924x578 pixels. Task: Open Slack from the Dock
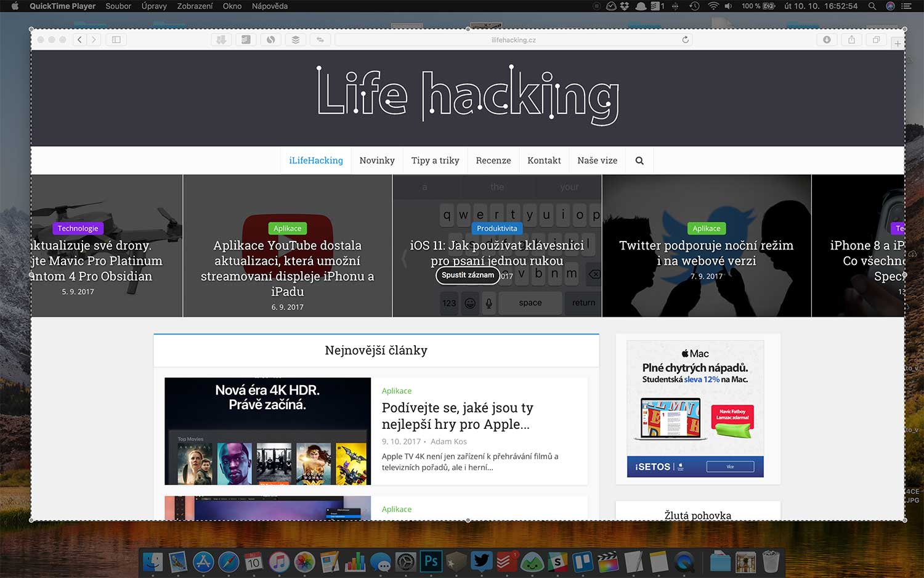pyautogui.click(x=557, y=561)
